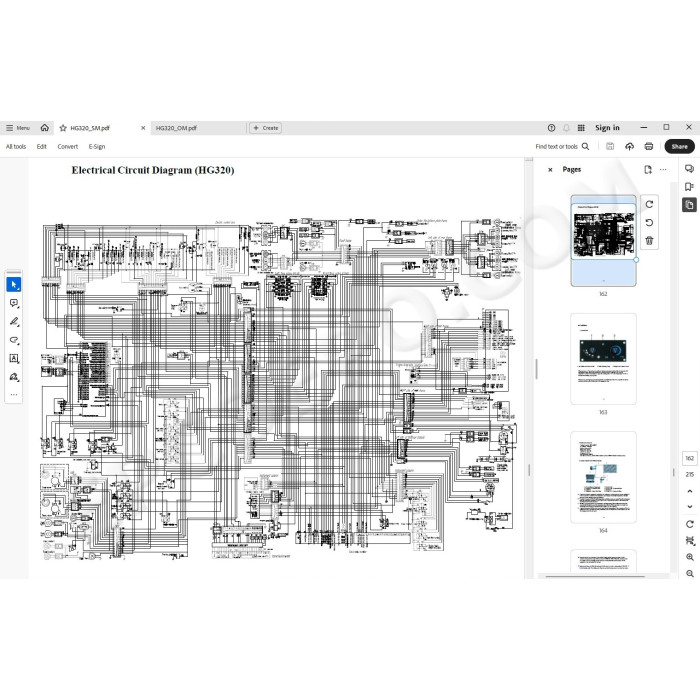Image resolution: width=700 pixels, height=700 pixels.
Task: Select page 163 thumbnail
Action: click(x=603, y=359)
